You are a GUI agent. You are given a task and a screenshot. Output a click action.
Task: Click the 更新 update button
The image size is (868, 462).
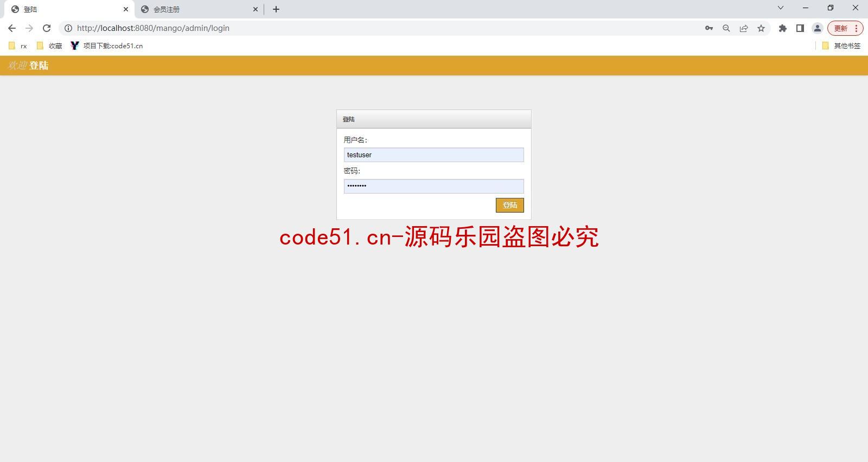point(845,28)
